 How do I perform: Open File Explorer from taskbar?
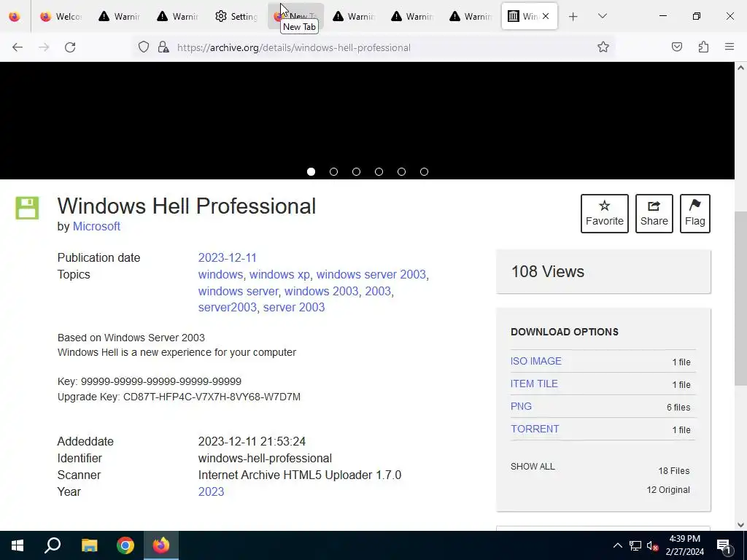point(89,545)
